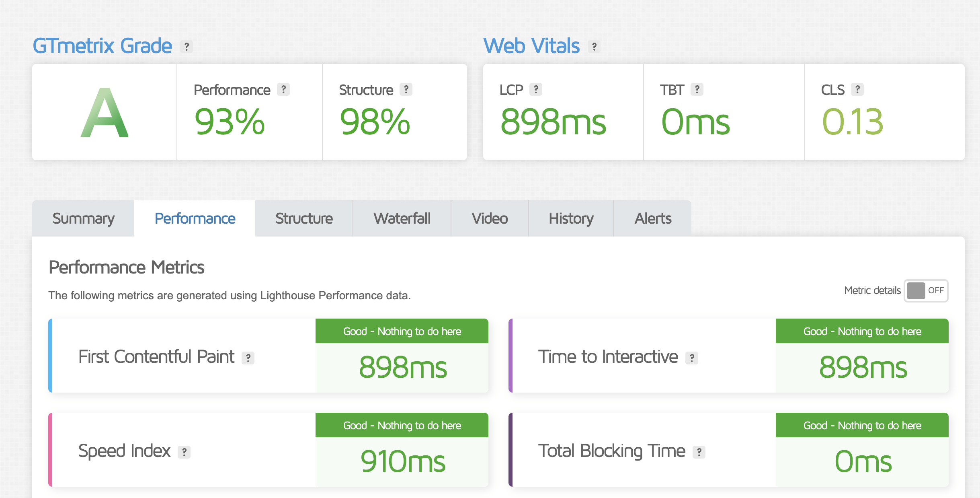Viewport: 980px width, 498px height.
Task: Go to the History tab
Action: [x=571, y=218]
